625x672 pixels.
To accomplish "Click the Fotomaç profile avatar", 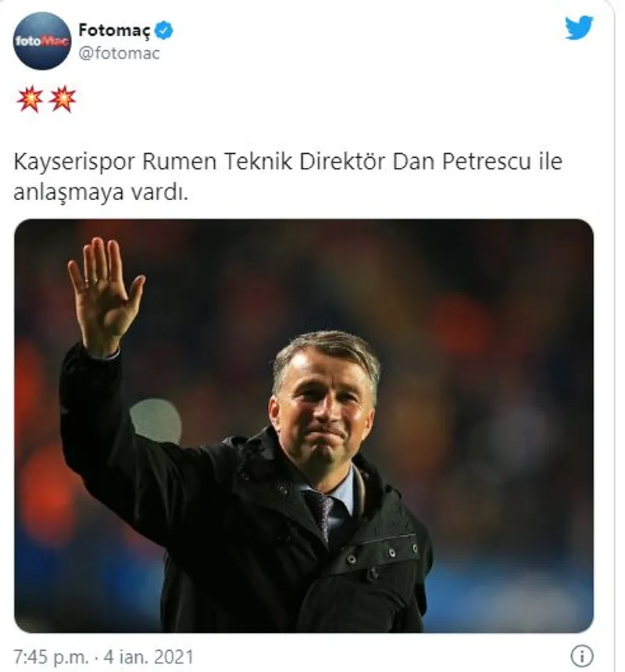I will [x=42, y=41].
